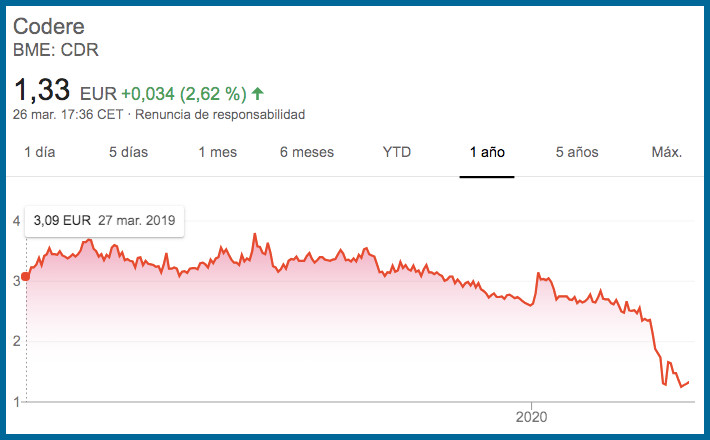This screenshot has width=710, height=440.
Task: Click the red data point marker
Action: click(26, 276)
